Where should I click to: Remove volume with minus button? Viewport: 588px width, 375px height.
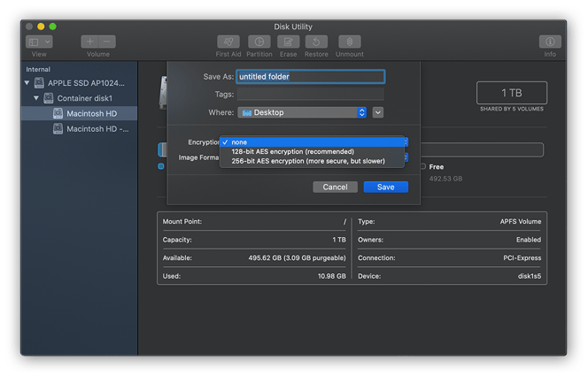point(107,42)
